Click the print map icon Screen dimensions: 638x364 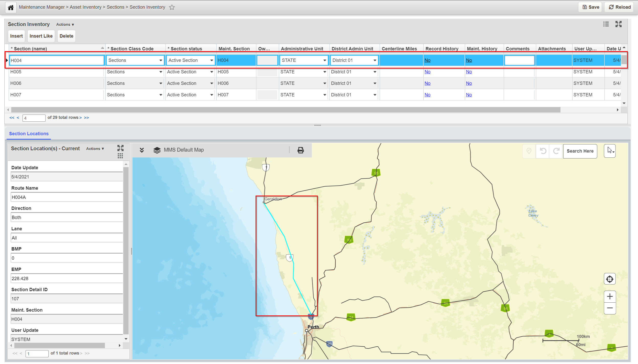(x=301, y=150)
